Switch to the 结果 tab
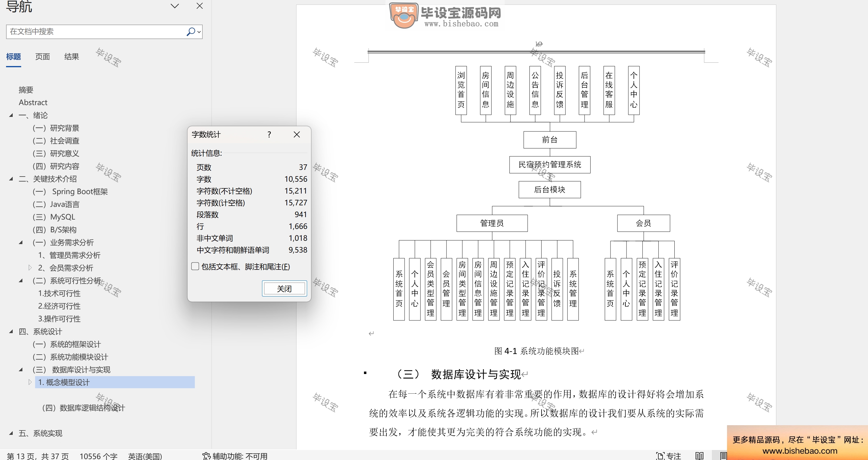 71,57
